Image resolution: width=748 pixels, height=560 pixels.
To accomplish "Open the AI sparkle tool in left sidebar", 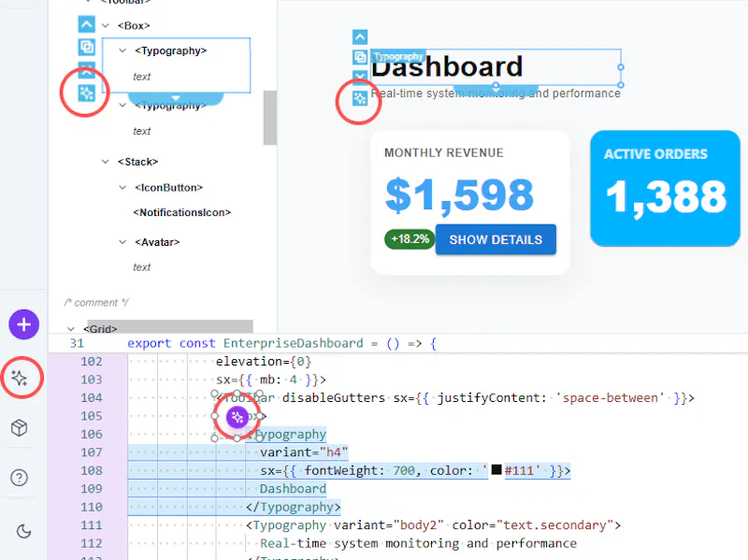I will coord(20,378).
